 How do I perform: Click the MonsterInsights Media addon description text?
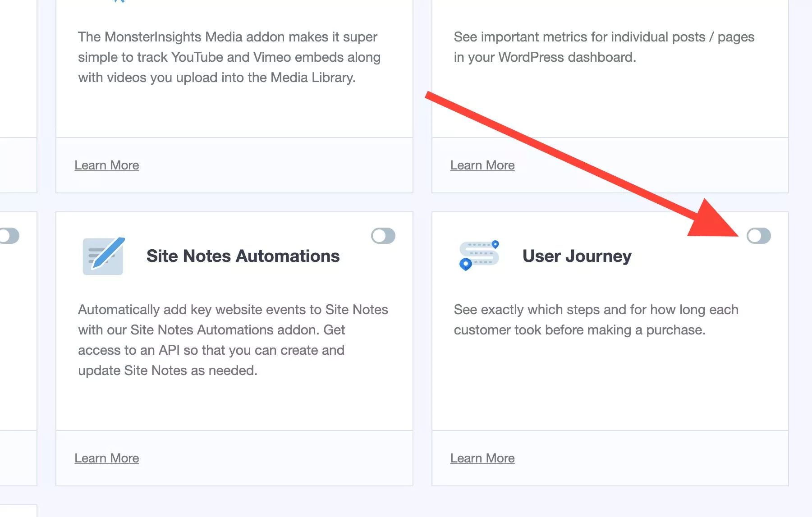229,57
